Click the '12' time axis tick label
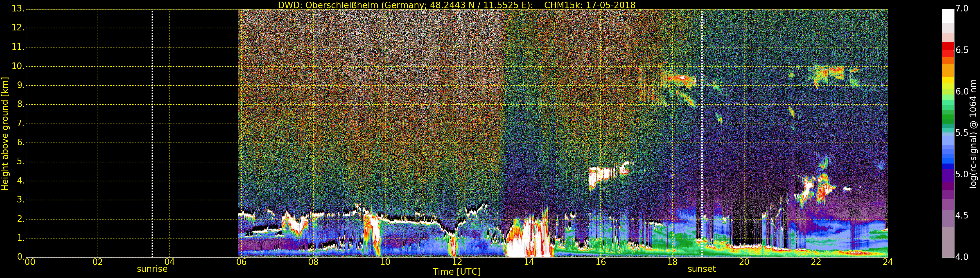 coord(457,262)
